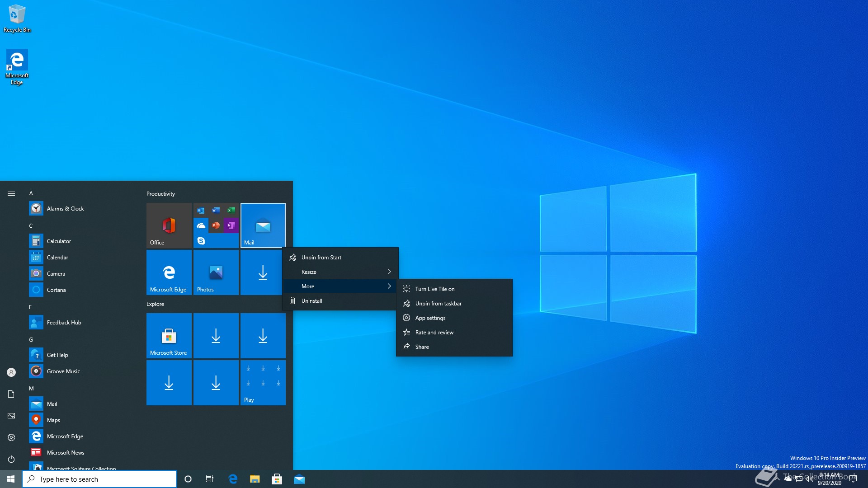
Task: Open App settings from submenu
Action: [454, 318]
